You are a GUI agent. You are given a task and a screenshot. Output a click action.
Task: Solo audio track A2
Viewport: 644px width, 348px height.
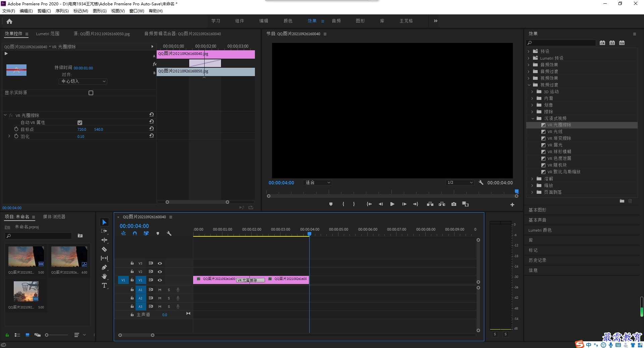coord(169,298)
